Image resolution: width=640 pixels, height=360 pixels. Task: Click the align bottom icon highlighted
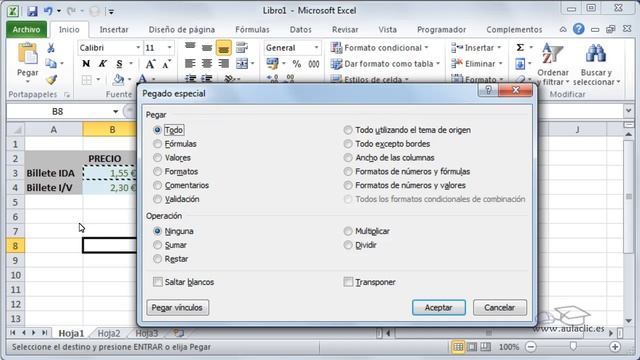pyautogui.click(x=223, y=48)
